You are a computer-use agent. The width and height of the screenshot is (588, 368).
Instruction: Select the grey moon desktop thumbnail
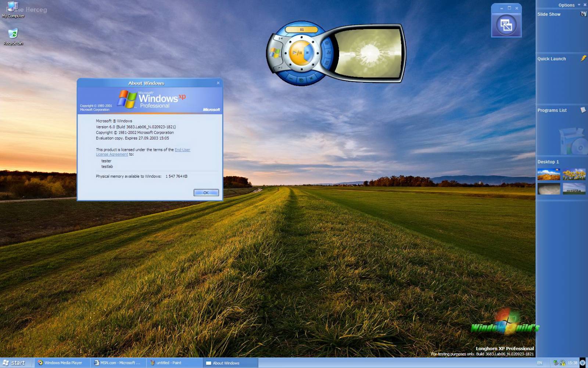pyautogui.click(x=549, y=188)
